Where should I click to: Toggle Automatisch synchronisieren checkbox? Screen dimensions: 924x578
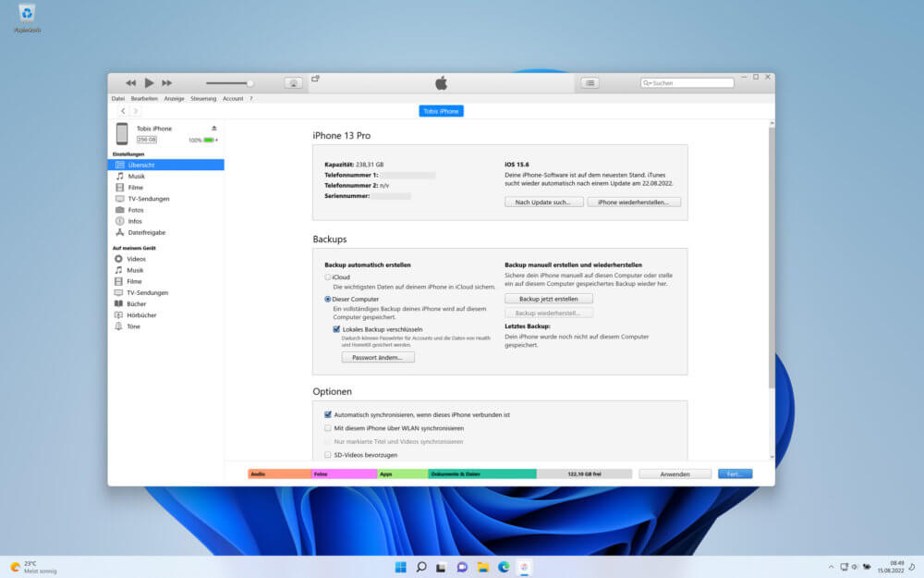[x=328, y=414]
